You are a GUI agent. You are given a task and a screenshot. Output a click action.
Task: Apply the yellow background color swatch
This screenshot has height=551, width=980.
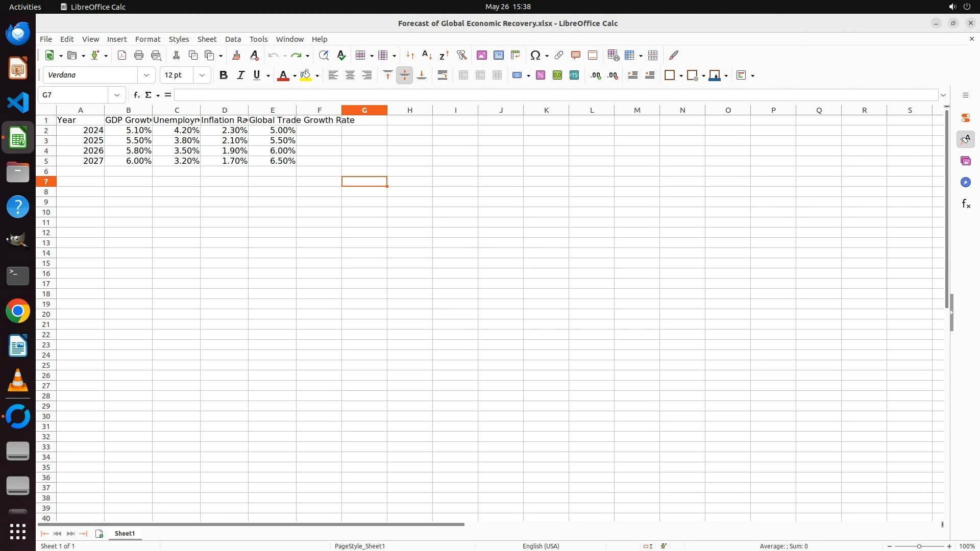coord(306,76)
